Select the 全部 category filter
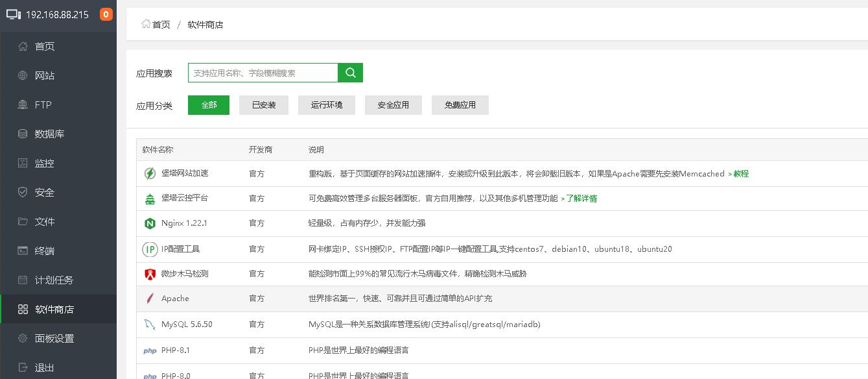This screenshot has height=379, width=868. tap(209, 104)
